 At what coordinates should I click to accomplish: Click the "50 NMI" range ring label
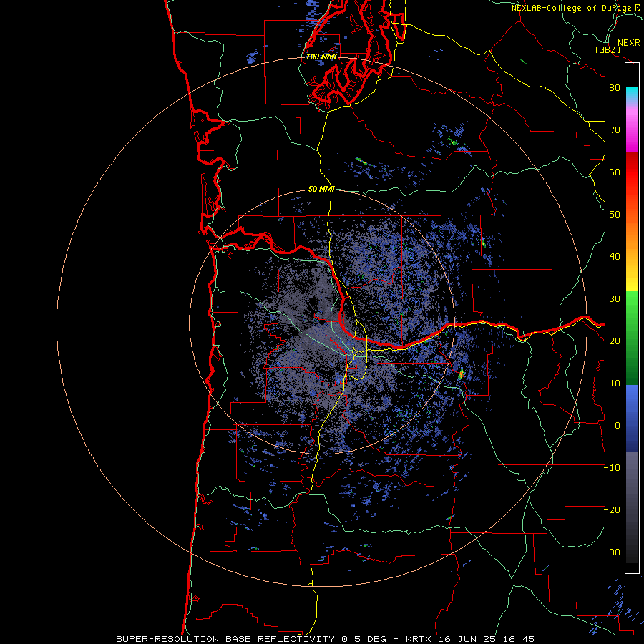pos(321,190)
